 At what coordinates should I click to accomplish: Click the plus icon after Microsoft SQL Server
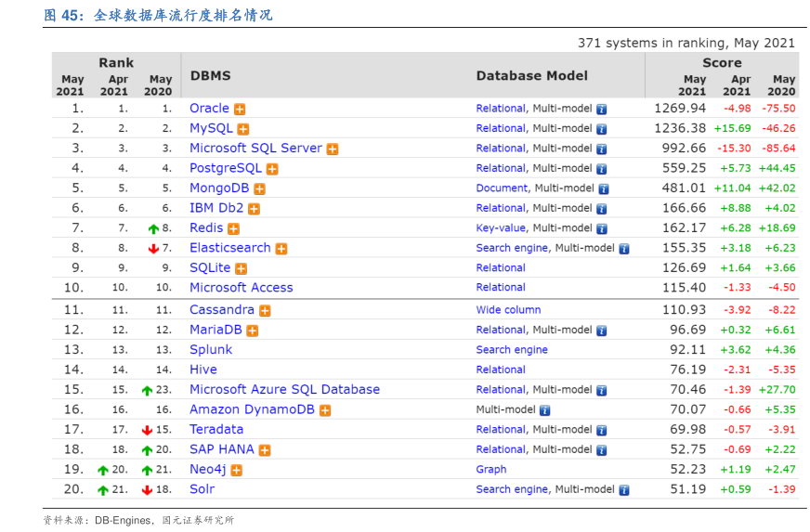tap(333, 149)
